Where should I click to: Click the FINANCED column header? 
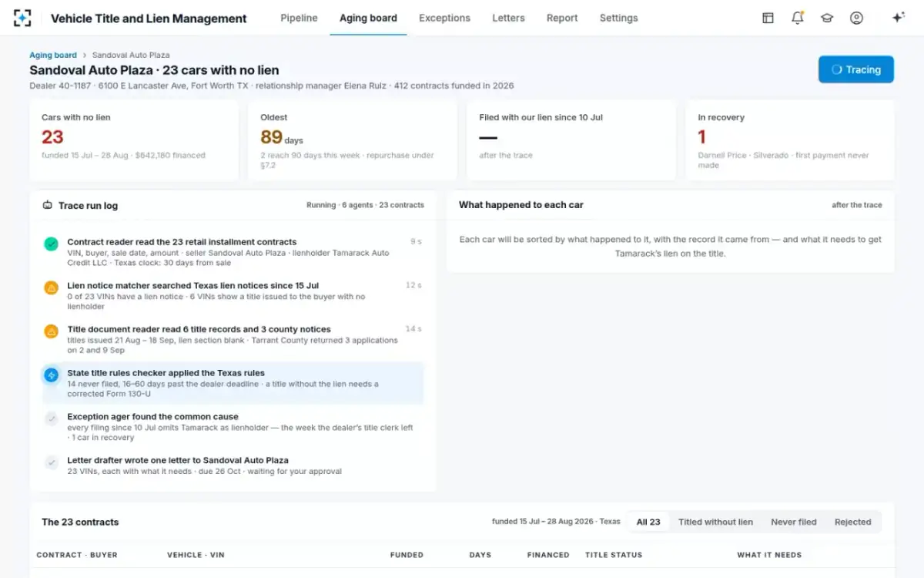548,555
